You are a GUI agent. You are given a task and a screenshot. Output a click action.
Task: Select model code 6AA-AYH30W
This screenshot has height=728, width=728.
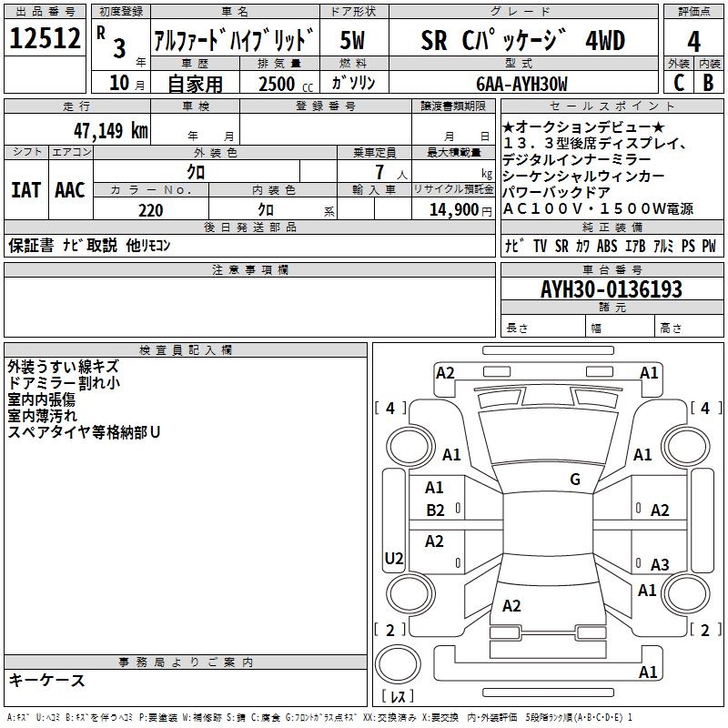click(521, 84)
